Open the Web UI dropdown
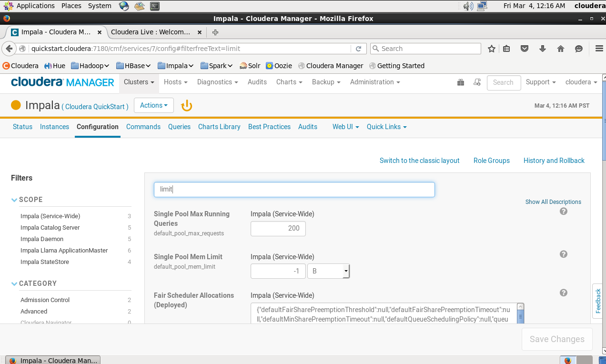Screen dimensions: 606x364 (345, 127)
